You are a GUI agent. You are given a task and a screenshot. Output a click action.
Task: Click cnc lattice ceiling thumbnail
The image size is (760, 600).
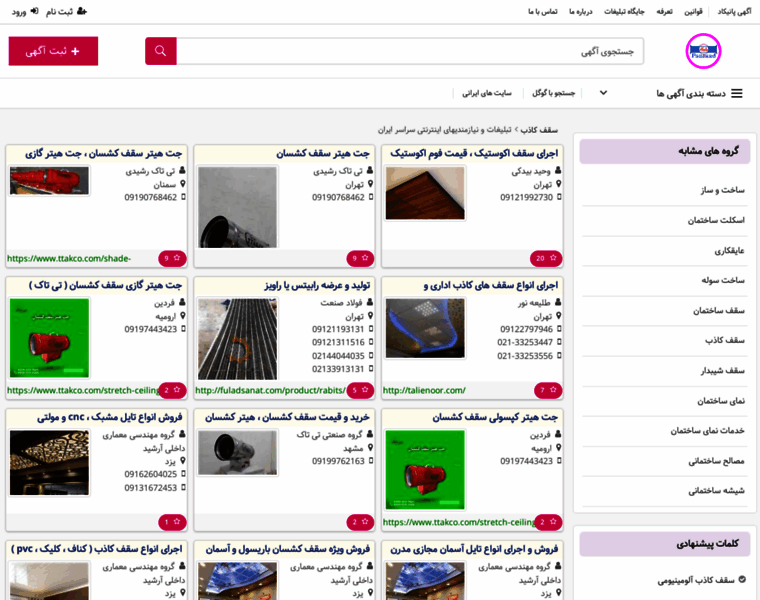(49, 463)
